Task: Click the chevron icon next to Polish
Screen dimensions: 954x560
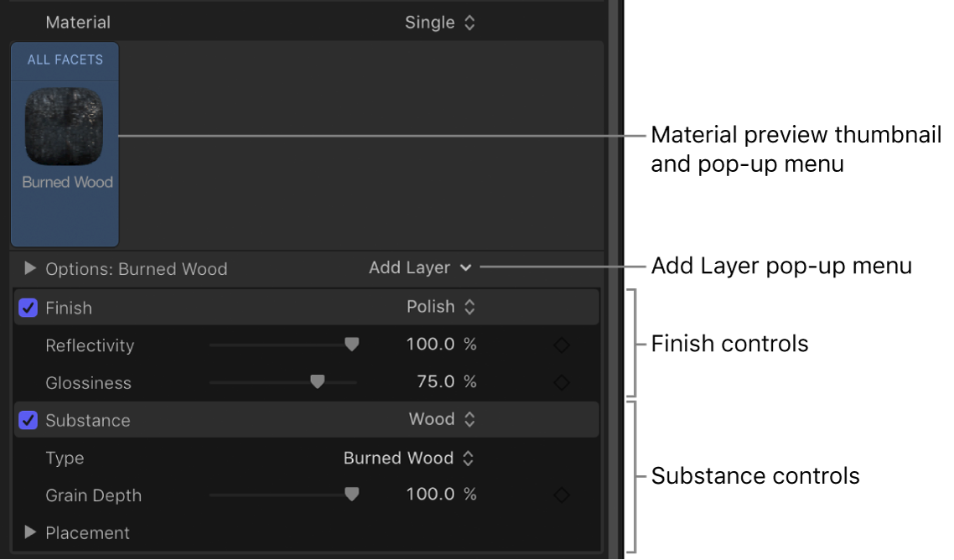Action: click(470, 307)
